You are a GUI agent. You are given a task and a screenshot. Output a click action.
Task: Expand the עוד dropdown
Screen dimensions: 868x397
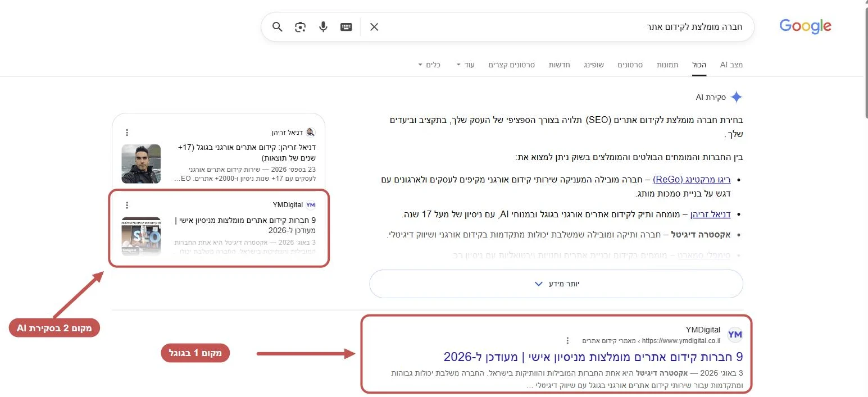click(x=465, y=65)
